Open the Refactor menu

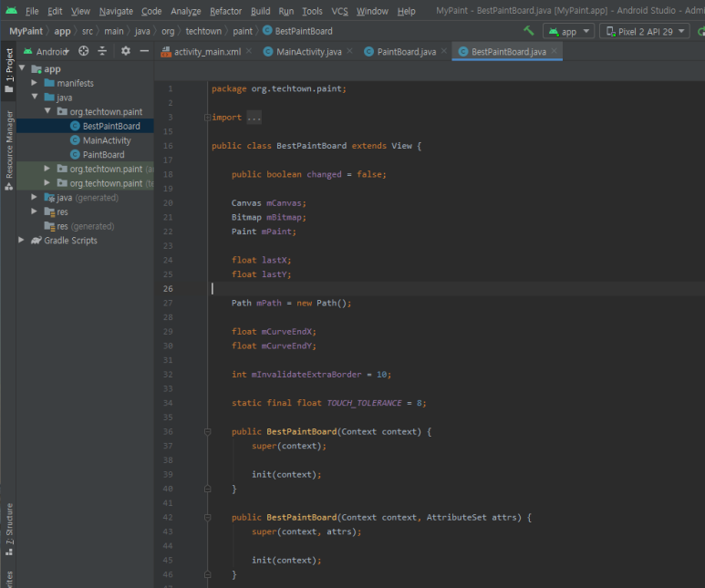225,11
